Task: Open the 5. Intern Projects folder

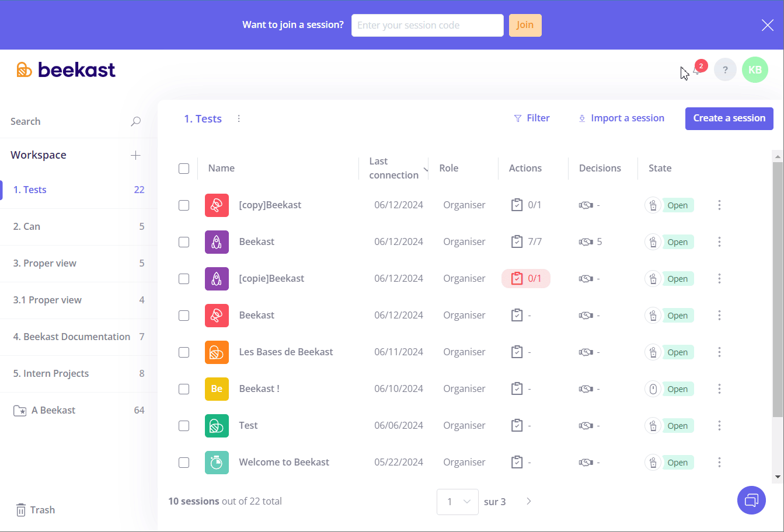Action: (79, 374)
